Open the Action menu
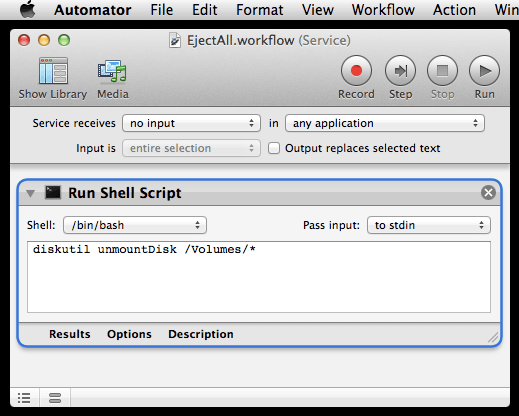Image resolution: width=519 pixels, height=416 pixels. (454, 10)
